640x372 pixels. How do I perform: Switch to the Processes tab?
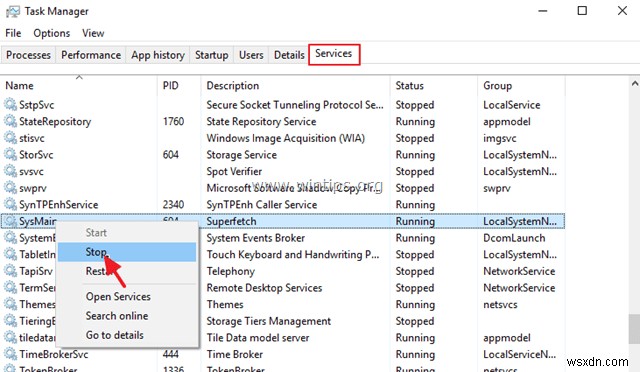click(x=28, y=55)
